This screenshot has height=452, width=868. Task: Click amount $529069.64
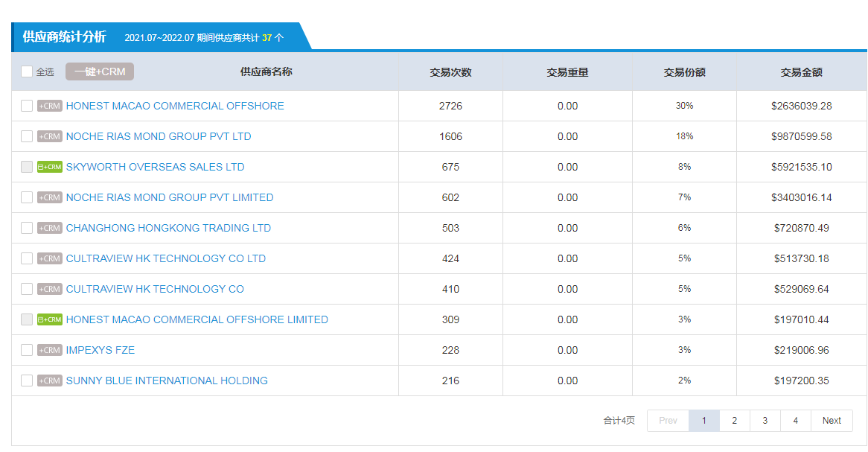point(802,289)
